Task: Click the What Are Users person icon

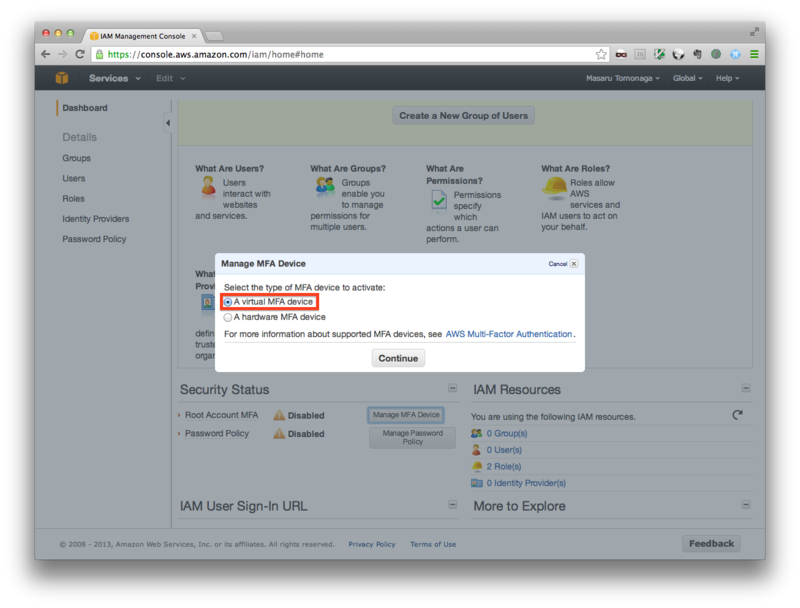Action: pos(208,186)
